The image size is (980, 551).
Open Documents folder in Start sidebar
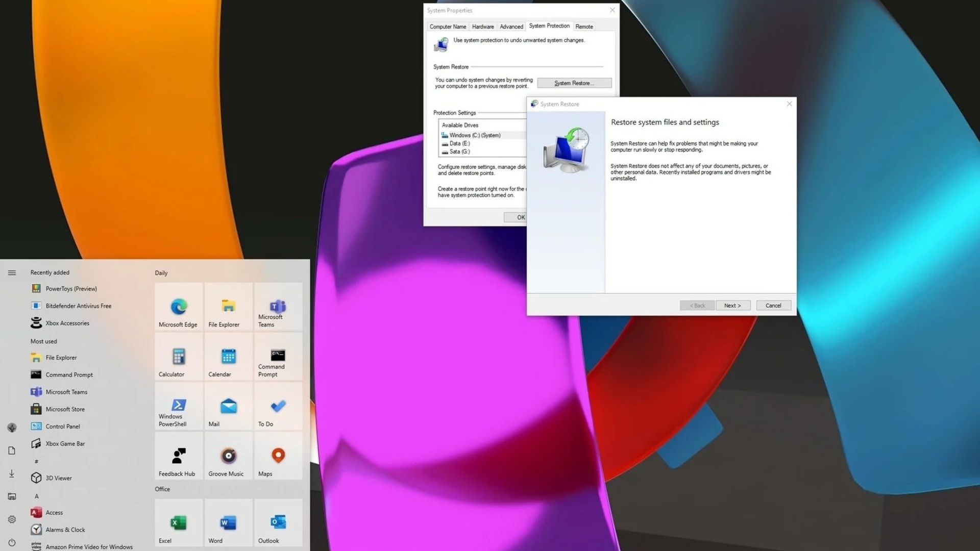(12, 450)
